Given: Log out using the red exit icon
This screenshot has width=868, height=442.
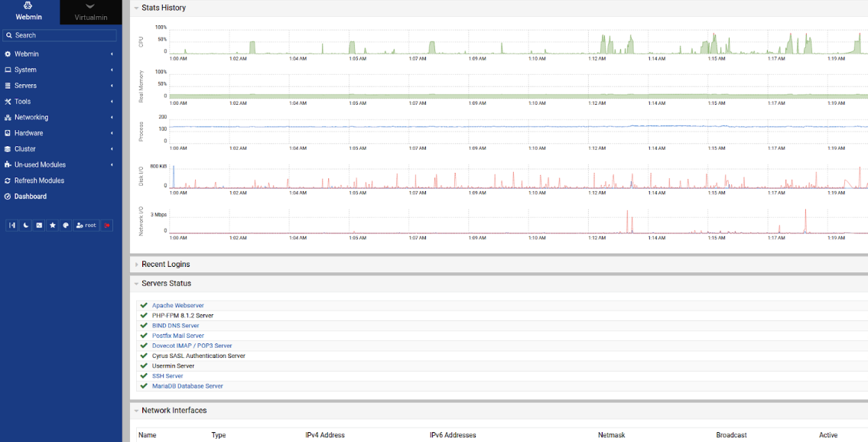Looking at the screenshot, I should point(107,225).
